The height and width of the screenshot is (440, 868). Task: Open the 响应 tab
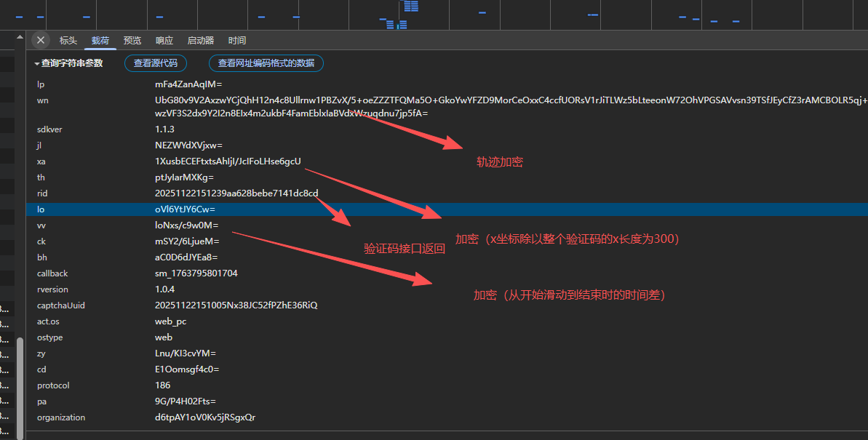click(164, 41)
